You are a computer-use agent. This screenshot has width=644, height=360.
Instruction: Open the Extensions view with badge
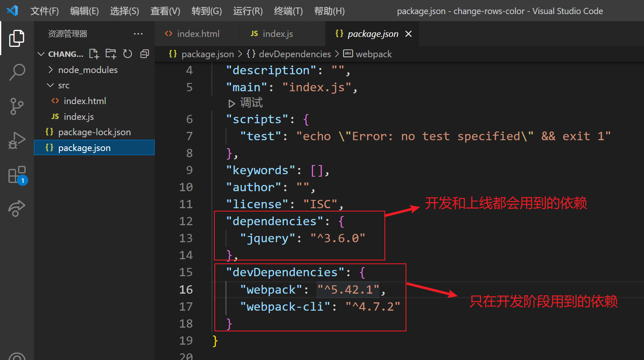pyautogui.click(x=17, y=175)
